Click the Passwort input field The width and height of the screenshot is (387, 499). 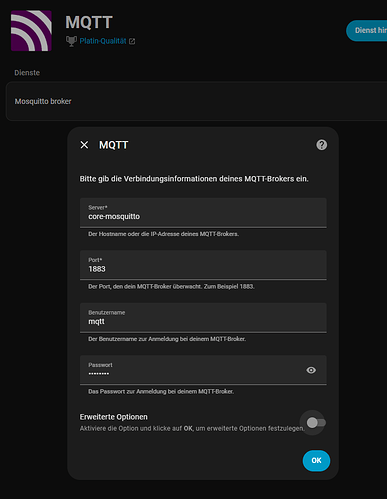203,370
